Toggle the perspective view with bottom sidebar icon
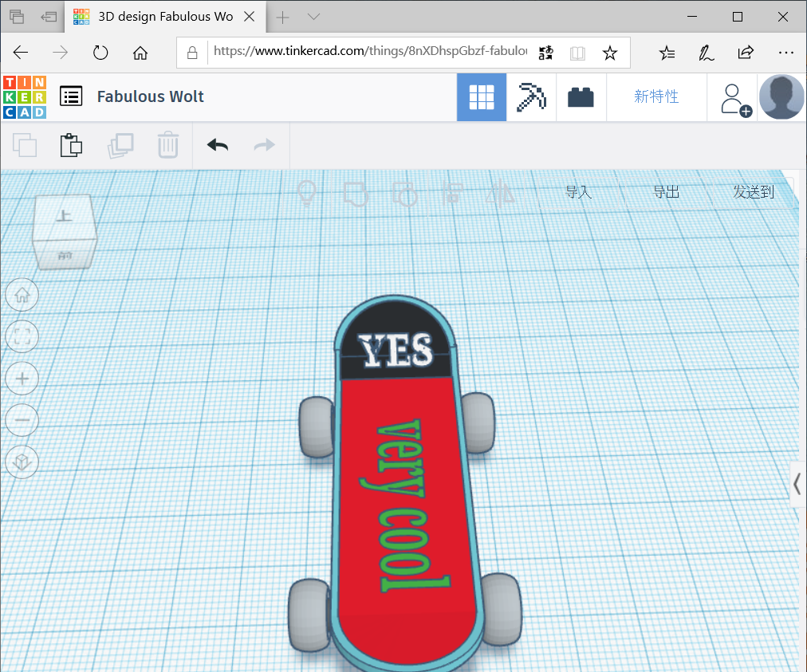807x672 pixels. pos(22,462)
